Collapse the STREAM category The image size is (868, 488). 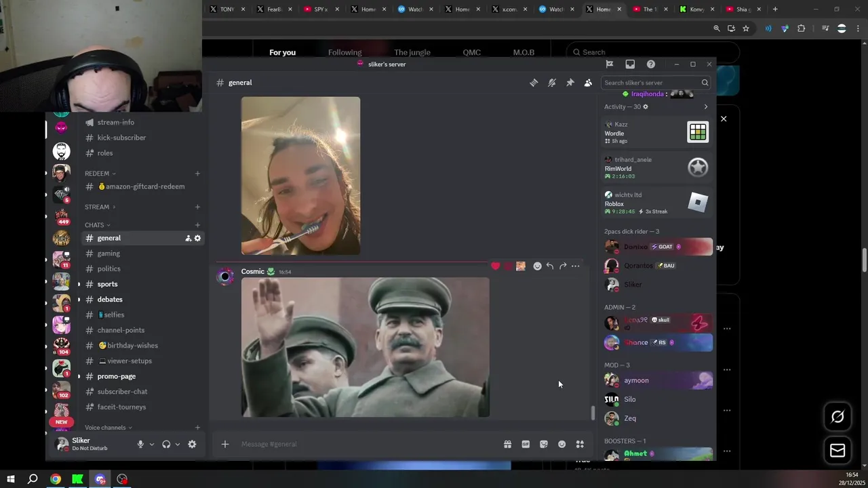point(100,207)
